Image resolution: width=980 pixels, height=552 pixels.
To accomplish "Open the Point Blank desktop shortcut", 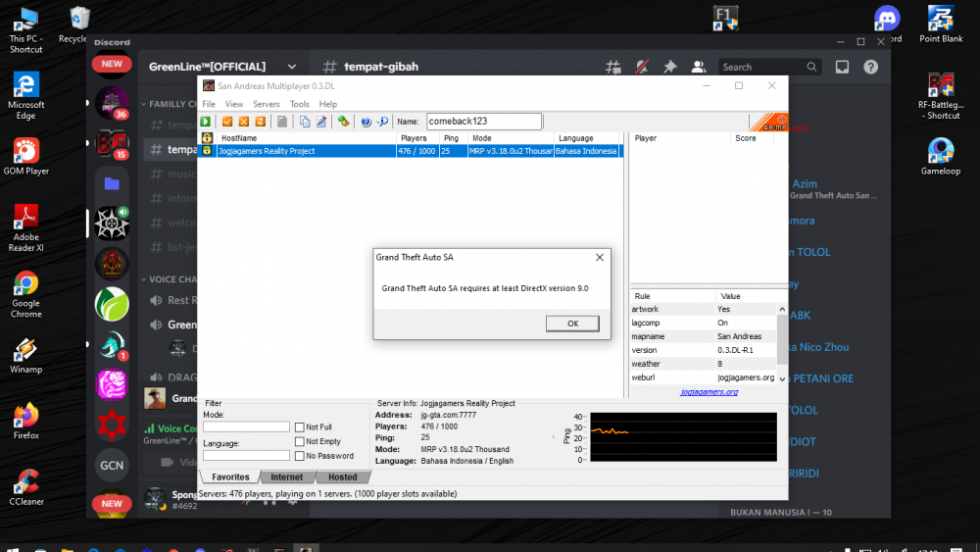I will pos(941,24).
